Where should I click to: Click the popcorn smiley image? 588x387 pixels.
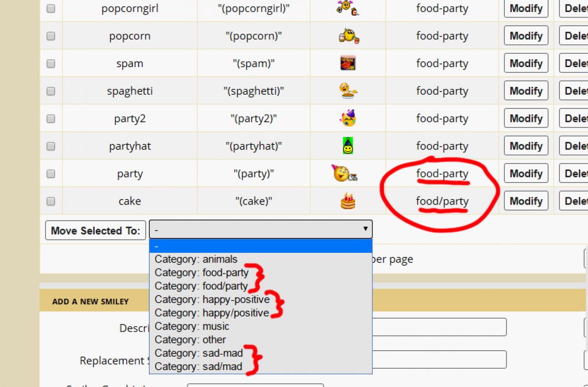click(x=349, y=36)
